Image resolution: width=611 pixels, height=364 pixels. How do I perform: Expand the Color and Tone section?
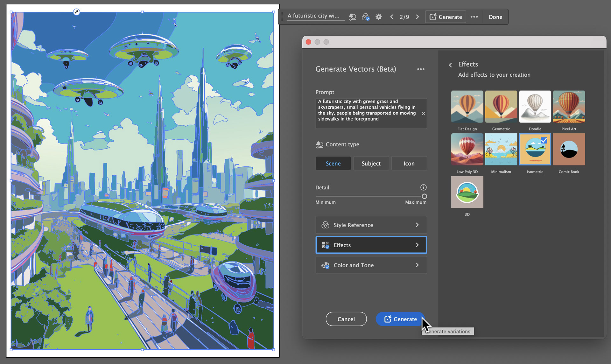tap(371, 265)
